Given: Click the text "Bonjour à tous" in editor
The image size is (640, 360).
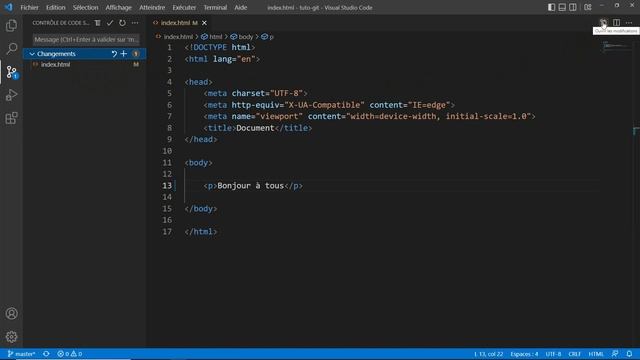Looking at the screenshot, I should [250, 186].
